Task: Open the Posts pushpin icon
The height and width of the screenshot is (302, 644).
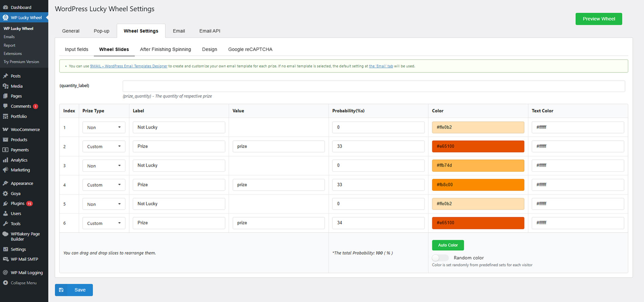Action: pos(5,76)
